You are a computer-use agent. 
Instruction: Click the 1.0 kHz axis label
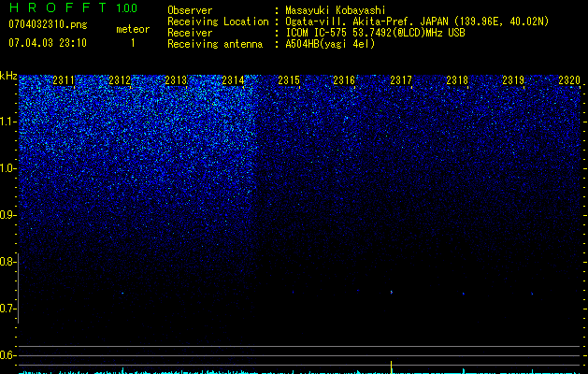tap(8, 168)
